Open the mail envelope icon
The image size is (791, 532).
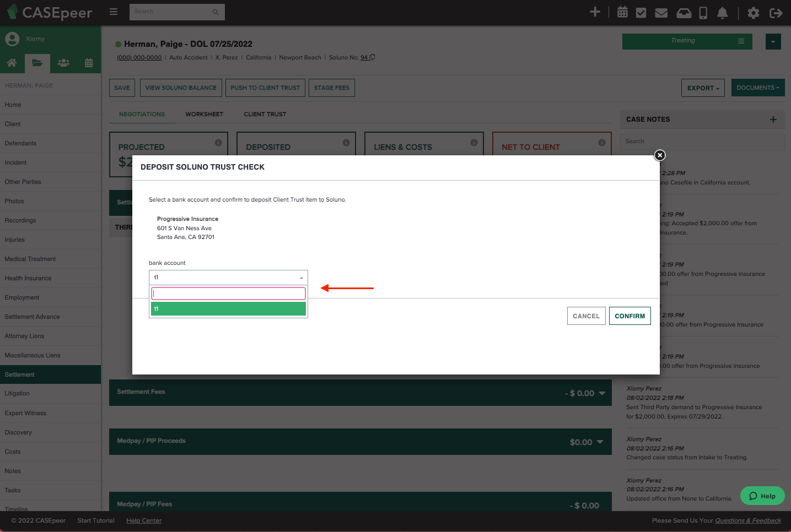(661, 12)
